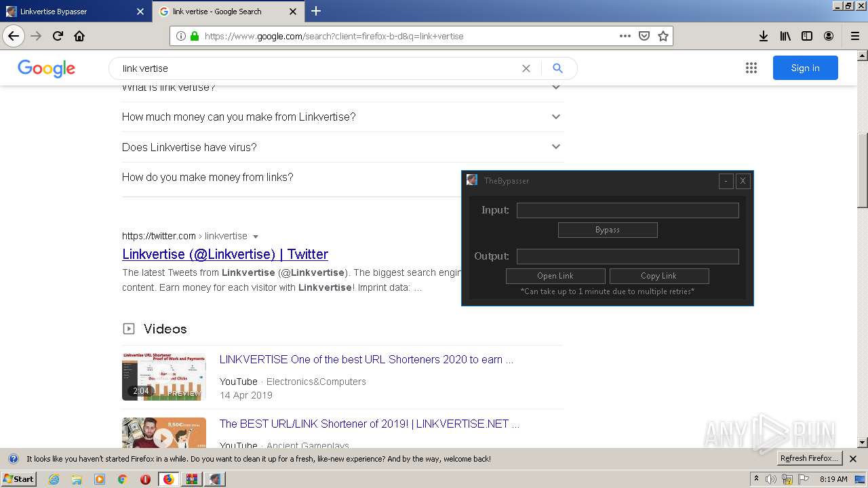Select the TheBypasser taskbar button

pos(215,479)
